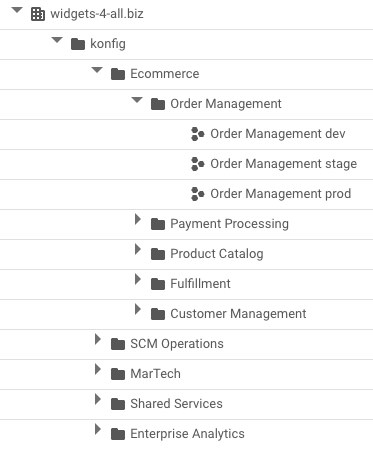Click the Product Catalog folder icon
Image resolution: width=373 pixels, height=449 pixels.
point(158,254)
